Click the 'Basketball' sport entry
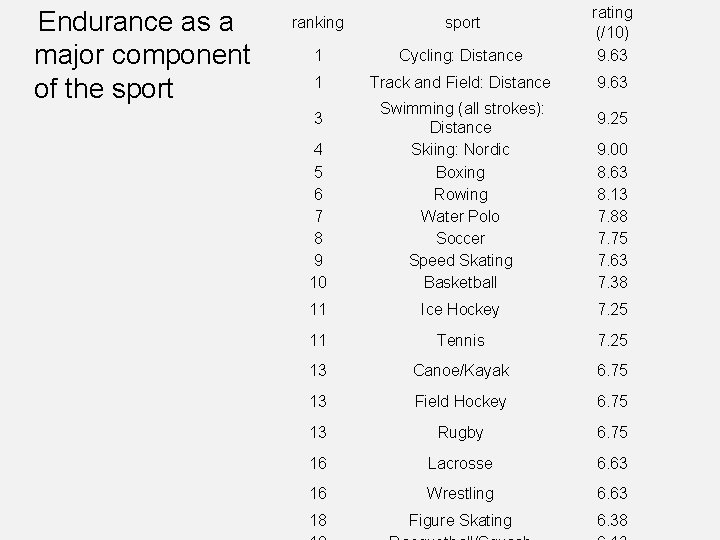 (x=460, y=282)
